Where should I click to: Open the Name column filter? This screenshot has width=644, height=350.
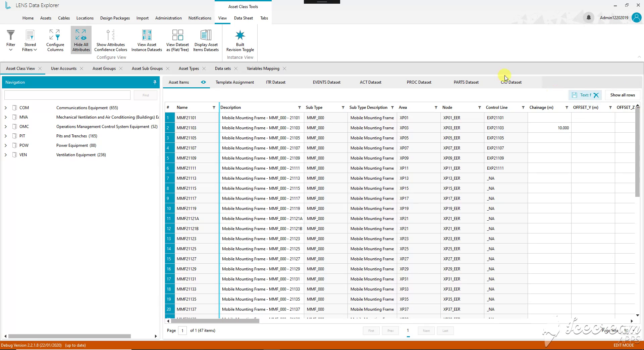214,107
